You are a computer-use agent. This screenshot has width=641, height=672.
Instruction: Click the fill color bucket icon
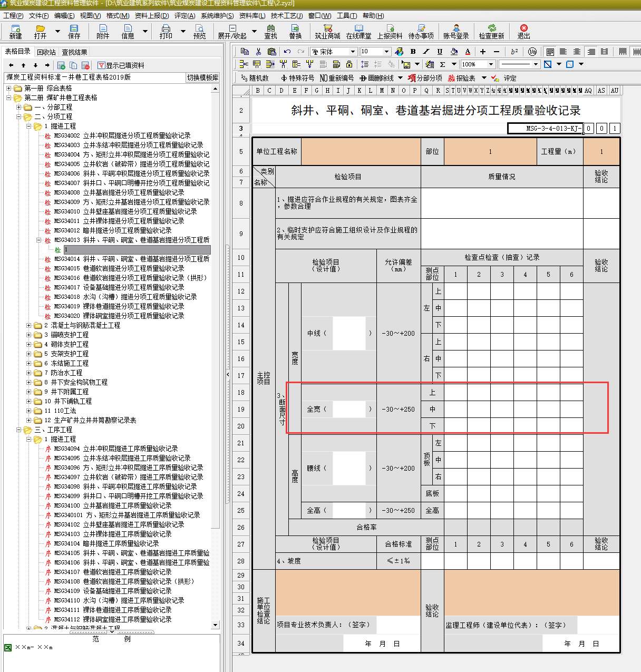tap(454, 51)
